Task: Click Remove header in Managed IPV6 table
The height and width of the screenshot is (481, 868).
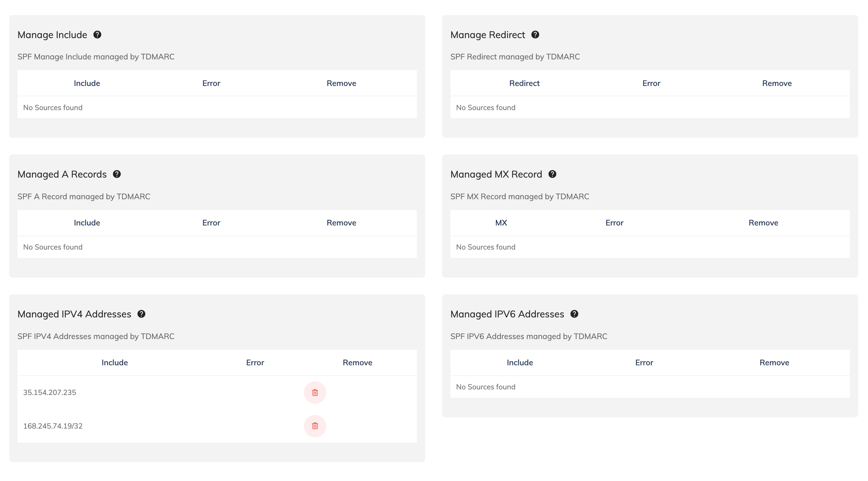Action: [x=774, y=362]
